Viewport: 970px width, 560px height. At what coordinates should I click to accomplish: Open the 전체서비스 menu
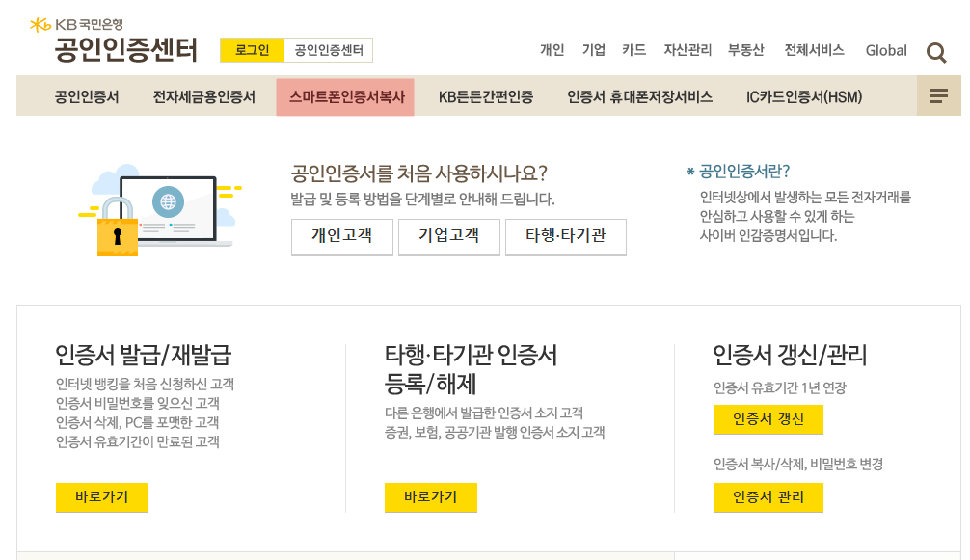click(814, 50)
